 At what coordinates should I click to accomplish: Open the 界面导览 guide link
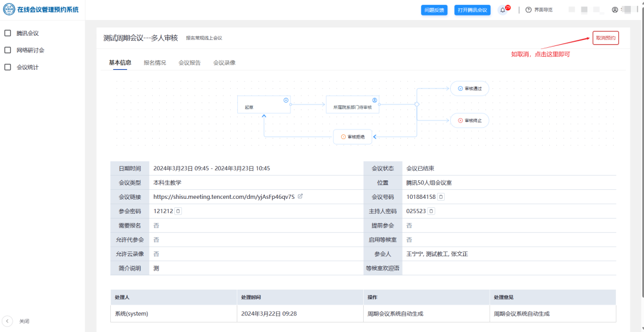pyautogui.click(x=543, y=10)
